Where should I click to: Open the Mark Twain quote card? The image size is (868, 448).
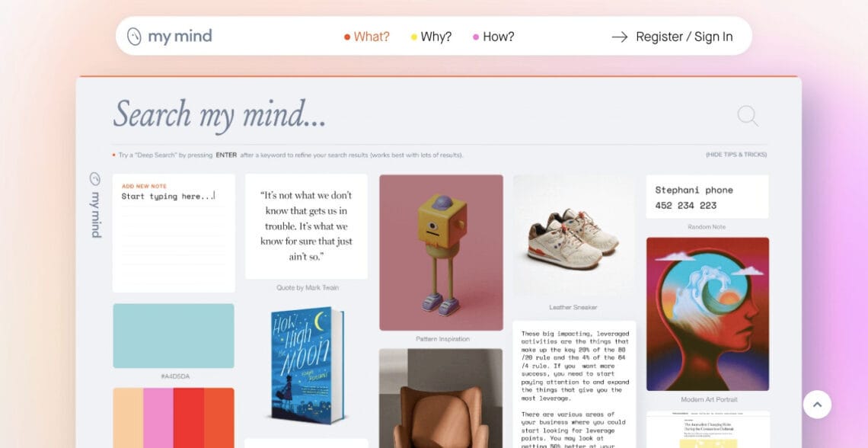click(x=306, y=226)
